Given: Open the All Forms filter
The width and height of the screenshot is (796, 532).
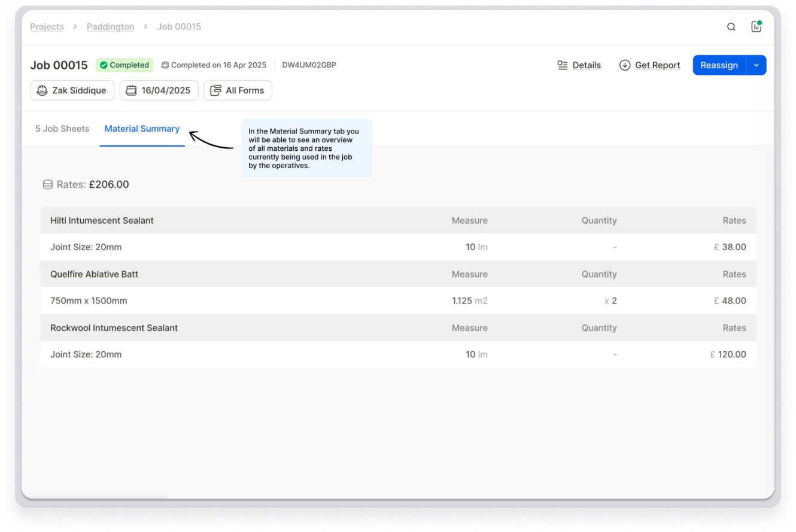Looking at the screenshot, I should tap(238, 90).
